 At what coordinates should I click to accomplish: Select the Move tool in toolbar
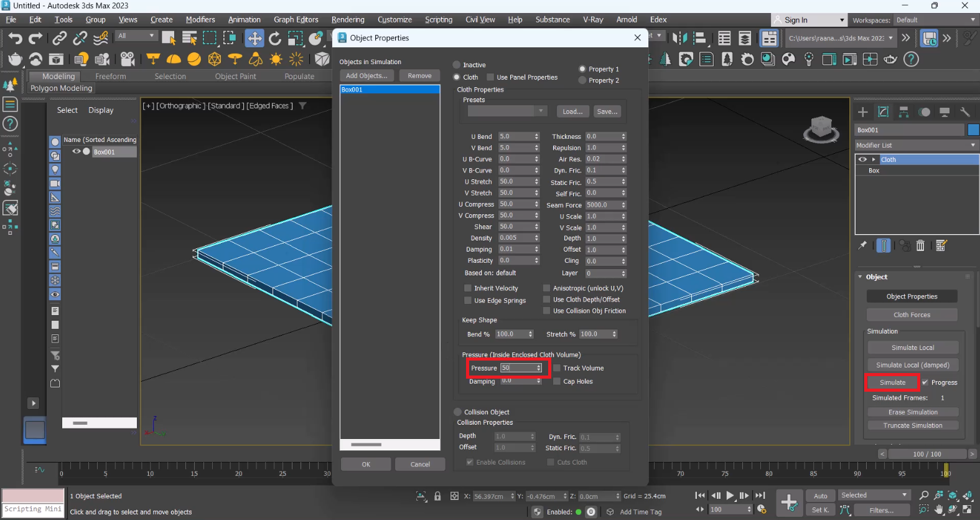[x=254, y=39]
